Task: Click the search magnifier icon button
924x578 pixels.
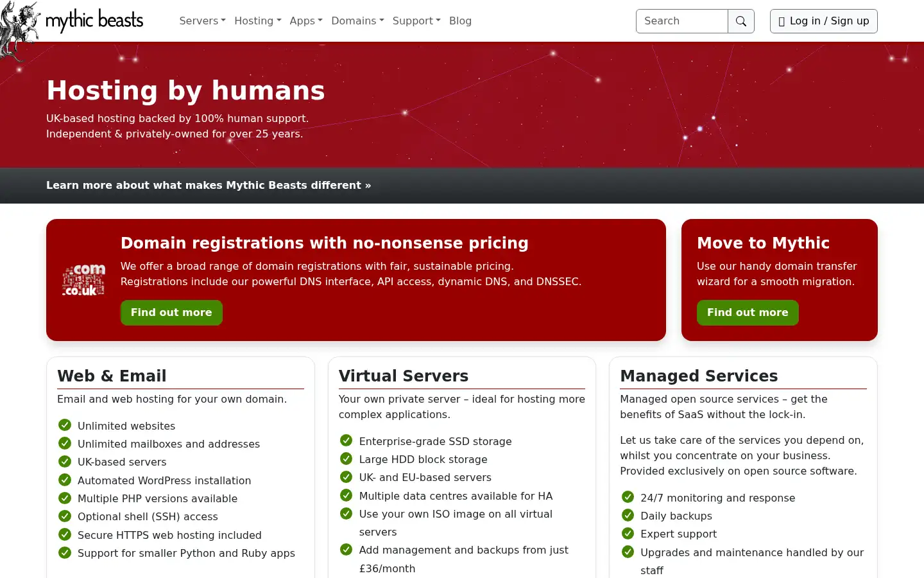Action: (741, 21)
